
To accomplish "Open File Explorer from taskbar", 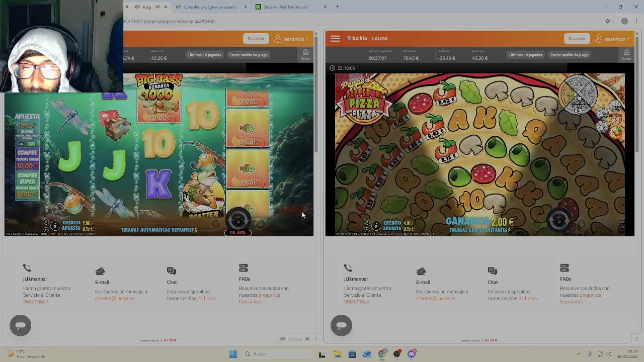I will click(x=337, y=354).
